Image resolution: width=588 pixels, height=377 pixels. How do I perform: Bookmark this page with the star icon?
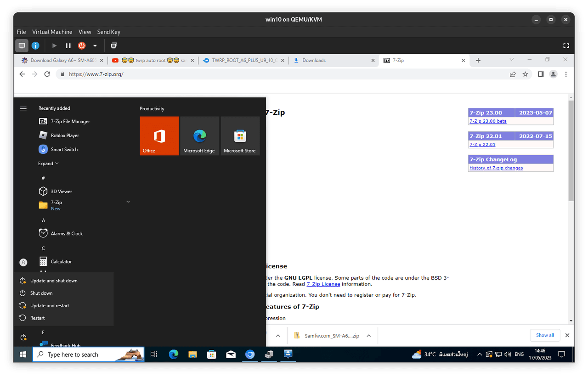pyautogui.click(x=525, y=74)
